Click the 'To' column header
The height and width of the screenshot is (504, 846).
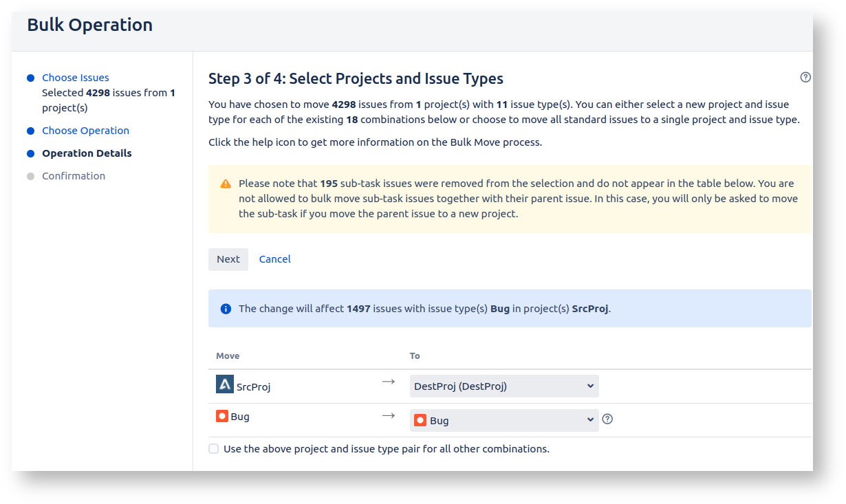415,356
